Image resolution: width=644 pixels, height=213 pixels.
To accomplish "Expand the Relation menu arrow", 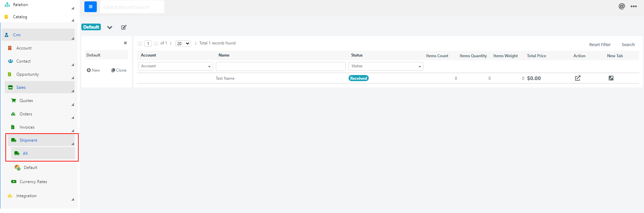I will coord(73,8).
